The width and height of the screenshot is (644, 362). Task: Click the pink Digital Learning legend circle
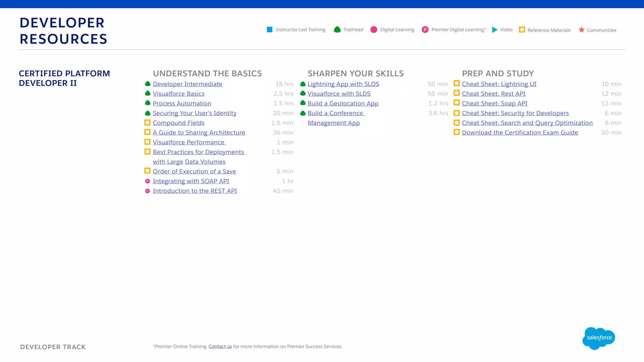point(374,30)
